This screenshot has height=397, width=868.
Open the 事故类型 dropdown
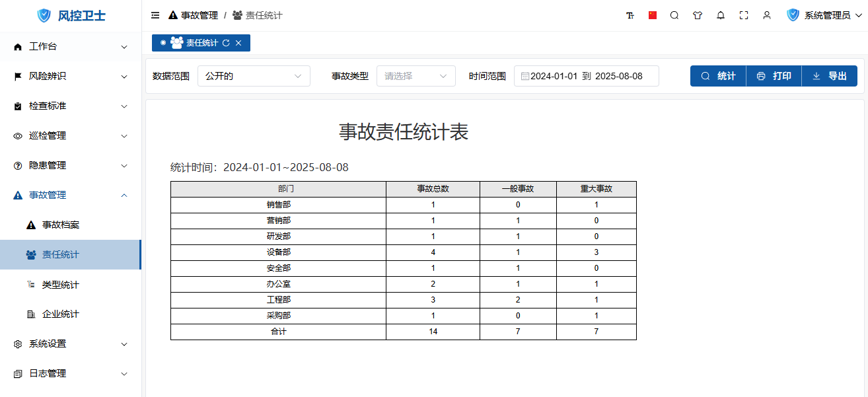[x=416, y=76]
